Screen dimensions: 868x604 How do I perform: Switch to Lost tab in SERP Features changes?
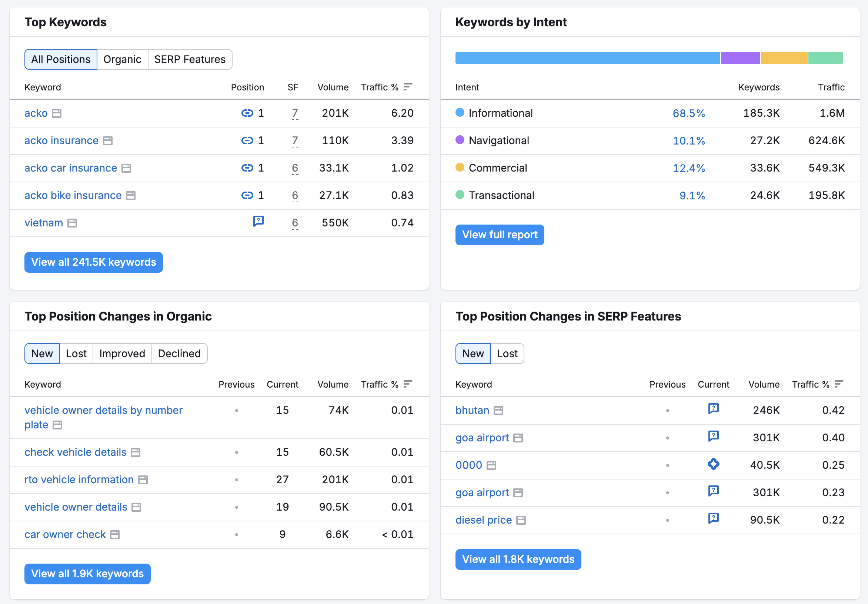tap(507, 354)
